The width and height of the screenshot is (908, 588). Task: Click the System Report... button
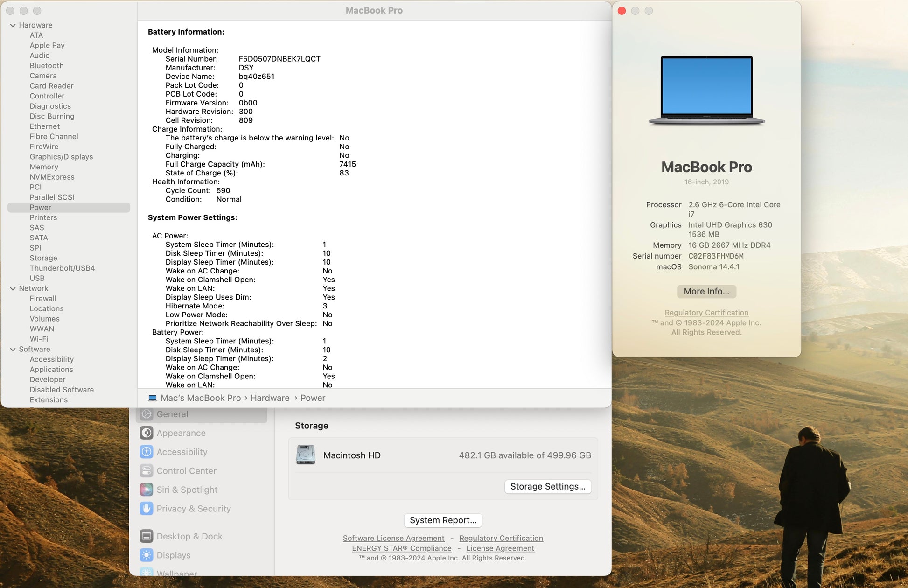pos(442,520)
